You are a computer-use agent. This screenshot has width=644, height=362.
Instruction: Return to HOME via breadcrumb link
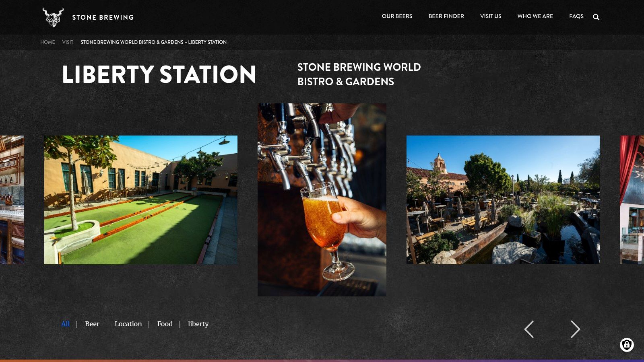(x=47, y=42)
